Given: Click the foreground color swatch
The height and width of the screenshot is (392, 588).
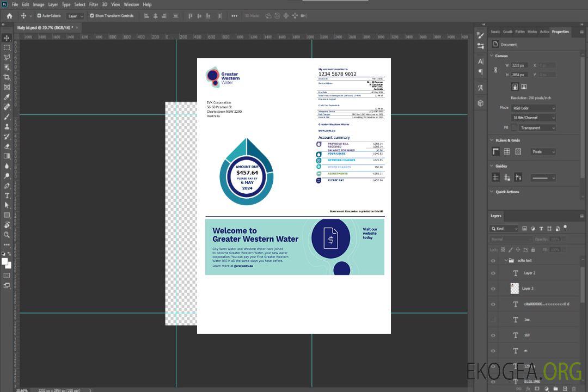Looking at the screenshot, I should point(5,262).
